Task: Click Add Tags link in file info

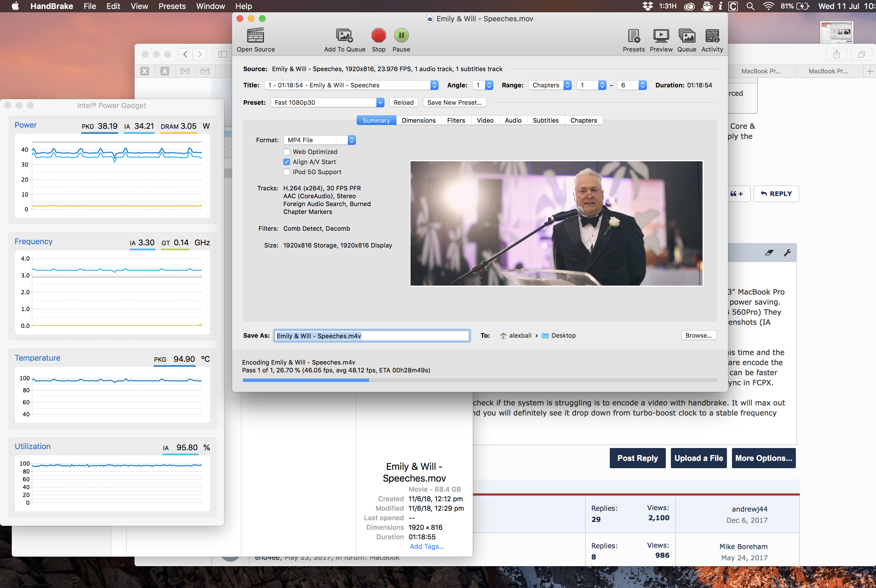Action: click(427, 546)
